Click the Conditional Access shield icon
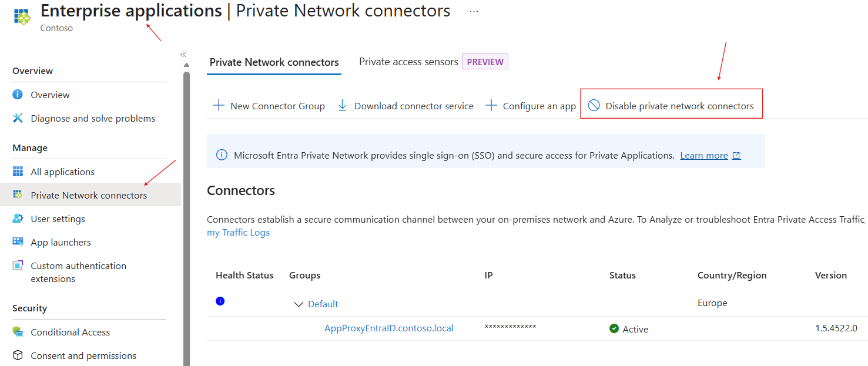 (x=18, y=332)
